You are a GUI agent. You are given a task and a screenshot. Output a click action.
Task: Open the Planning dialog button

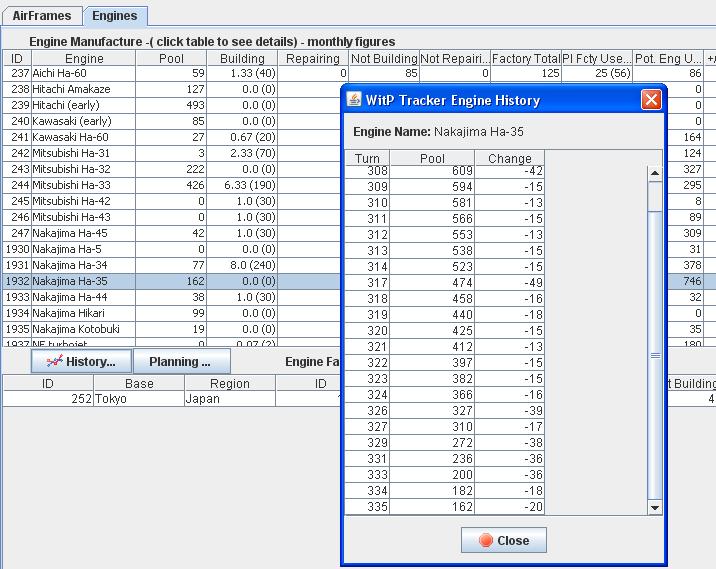[181, 362]
